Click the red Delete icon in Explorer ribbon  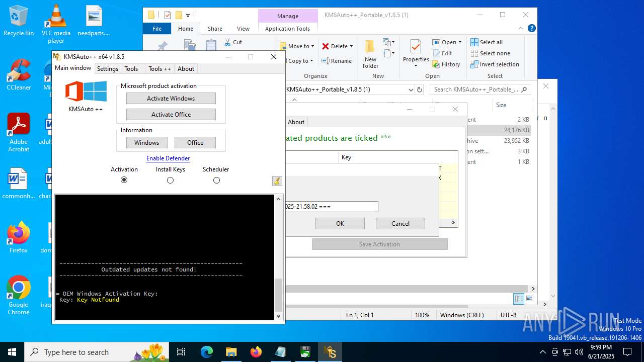[x=326, y=46]
